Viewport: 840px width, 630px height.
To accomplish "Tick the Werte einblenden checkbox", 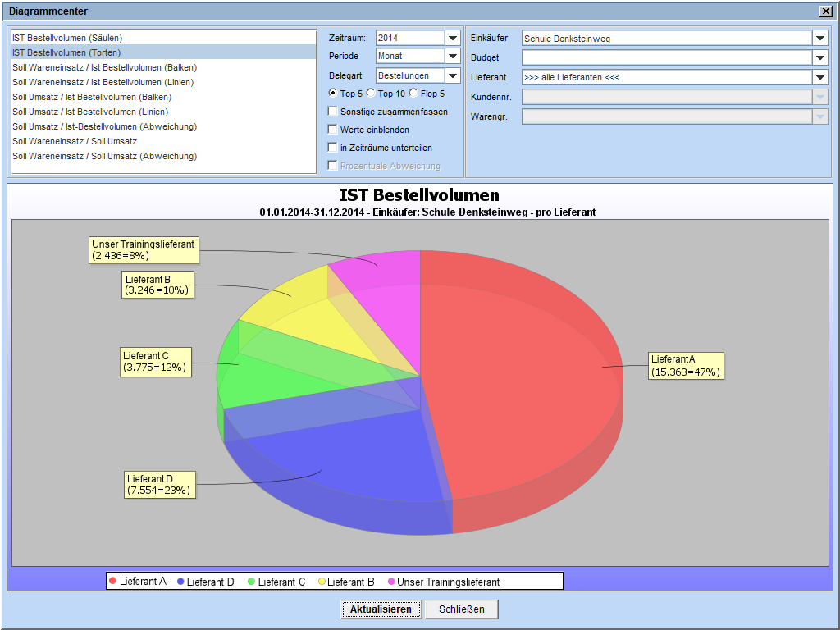I will [333, 130].
